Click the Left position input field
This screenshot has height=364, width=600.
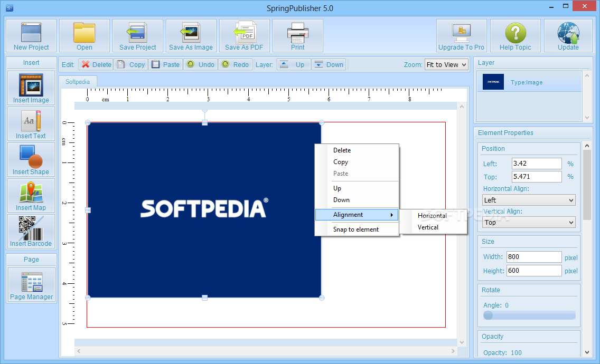pos(537,163)
